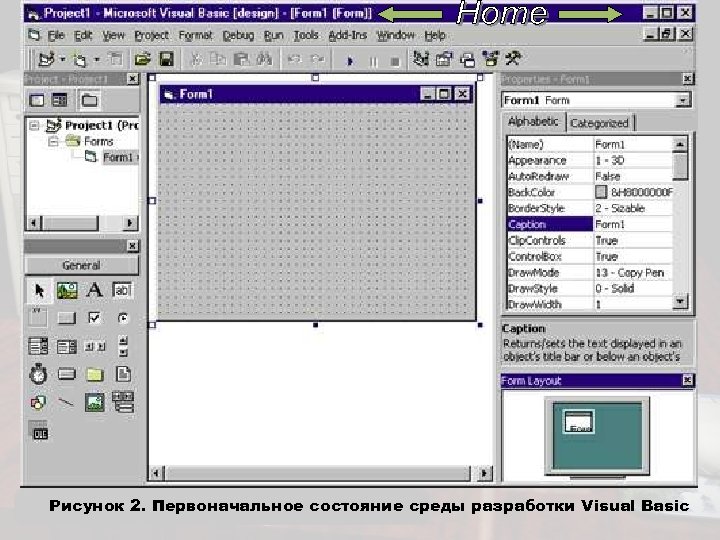
Task: Open the Object Browser toolbar icon
Action: click(490, 59)
